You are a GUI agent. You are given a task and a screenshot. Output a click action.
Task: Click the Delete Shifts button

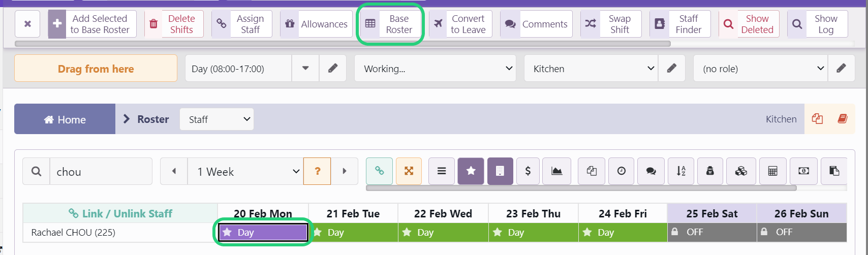pos(174,24)
